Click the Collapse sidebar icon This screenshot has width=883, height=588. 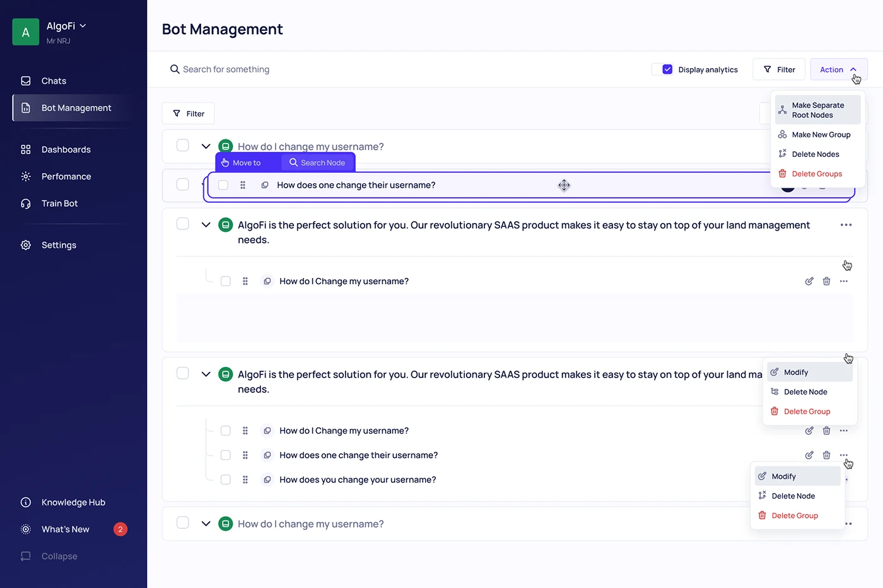pyautogui.click(x=26, y=556)
